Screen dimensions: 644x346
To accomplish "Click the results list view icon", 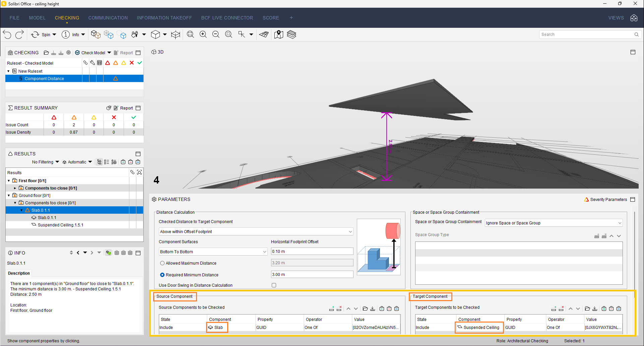I will 107,162.
